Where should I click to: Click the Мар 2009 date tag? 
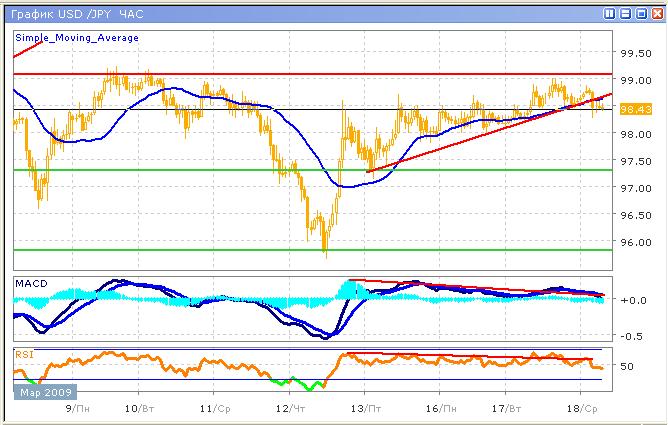pyautogui.click(x=42, y=392)
